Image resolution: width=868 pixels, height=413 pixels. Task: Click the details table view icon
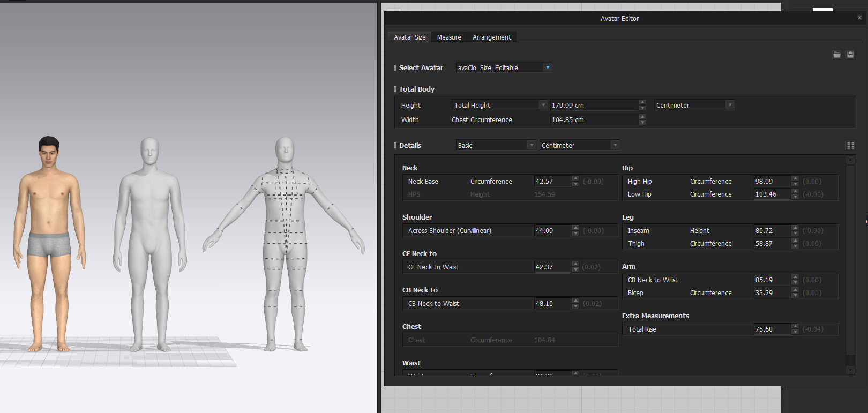850,145
